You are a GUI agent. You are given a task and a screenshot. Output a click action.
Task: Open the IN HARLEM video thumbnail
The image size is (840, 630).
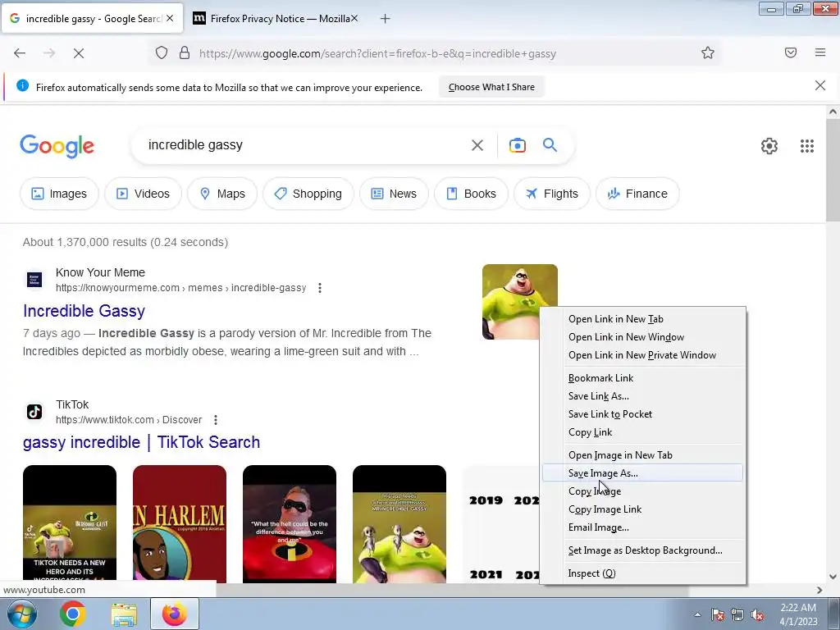(x=180, y=524)
